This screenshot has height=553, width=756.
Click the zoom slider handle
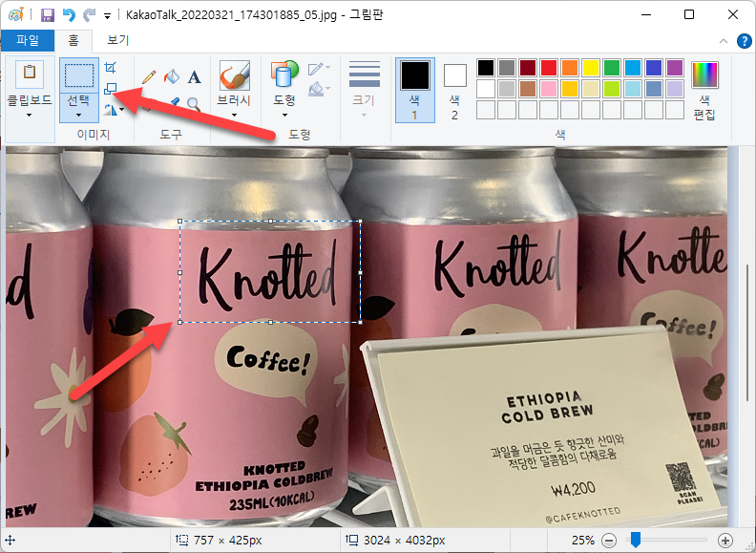[636, 540]
